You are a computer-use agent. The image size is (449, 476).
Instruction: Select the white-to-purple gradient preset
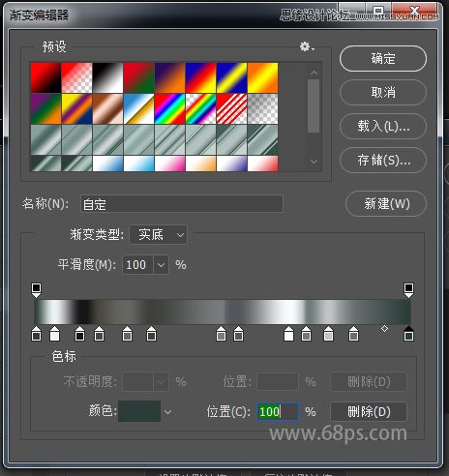231,164
